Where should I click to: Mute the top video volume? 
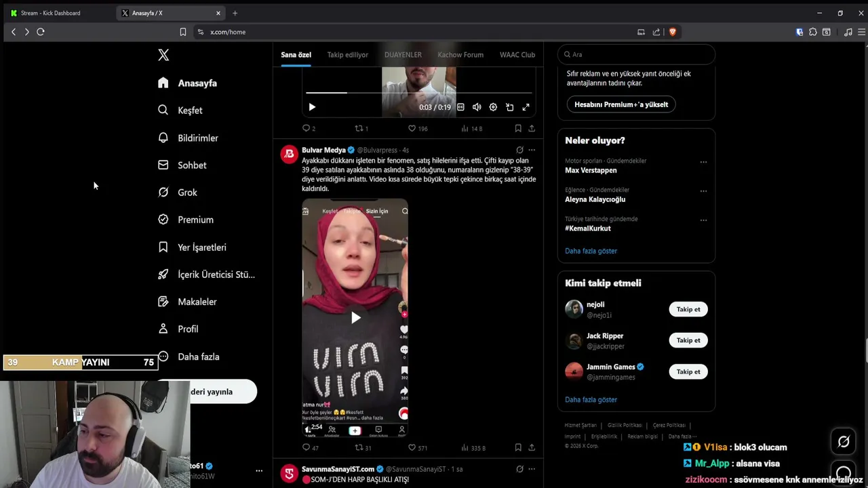coord(477,107)
